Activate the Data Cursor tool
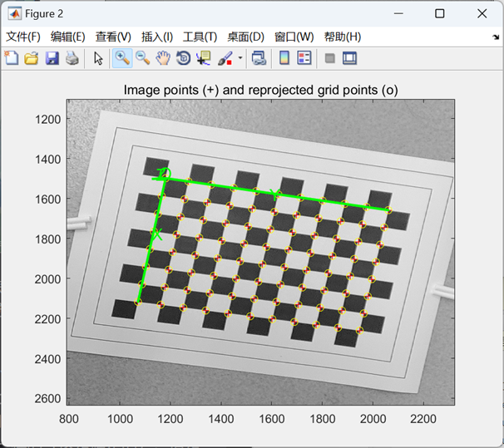Image resolution: width=504 pixels, height=448 pixels. [204, 58]
